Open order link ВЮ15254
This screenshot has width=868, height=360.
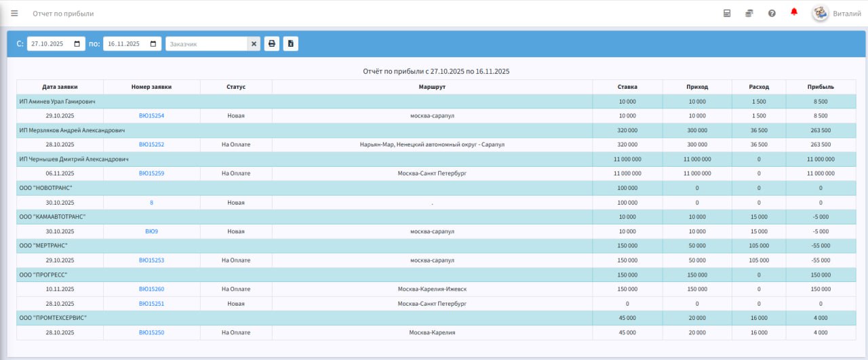[151, 116]
